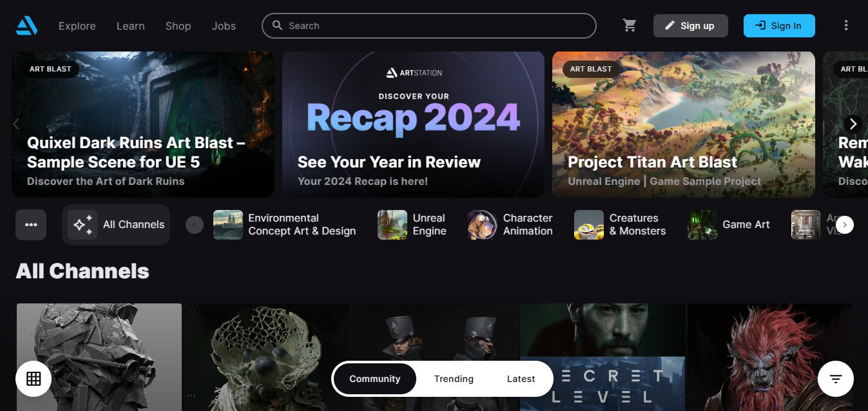
Task: Open the Recap 2024 banner
Action: (x=413, y=124)
